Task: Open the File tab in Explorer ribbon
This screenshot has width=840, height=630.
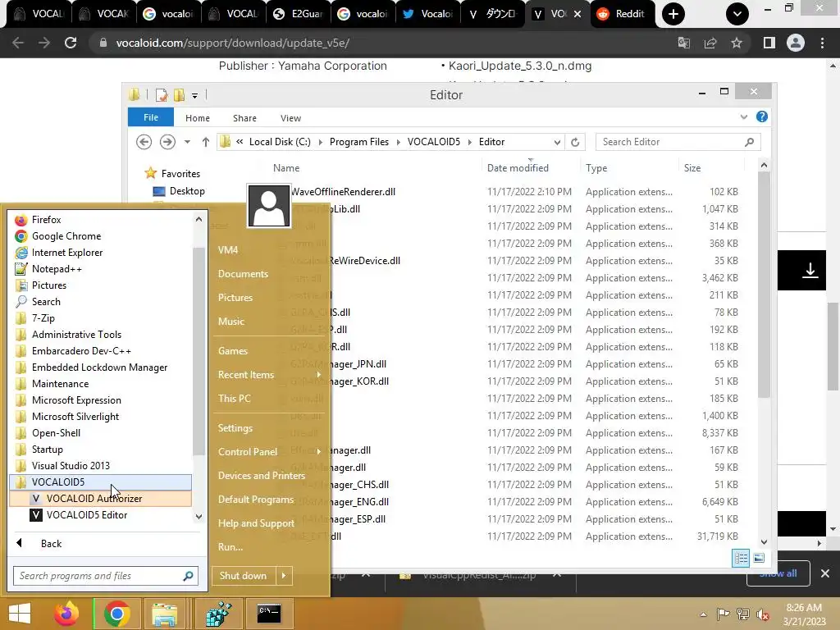Action: click(x=151, y=117)
